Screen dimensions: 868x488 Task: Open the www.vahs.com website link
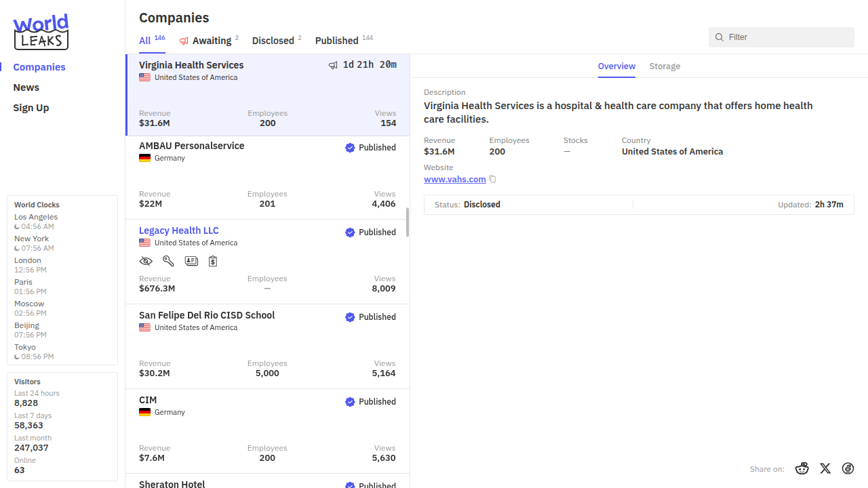click(x=454, y=180)
